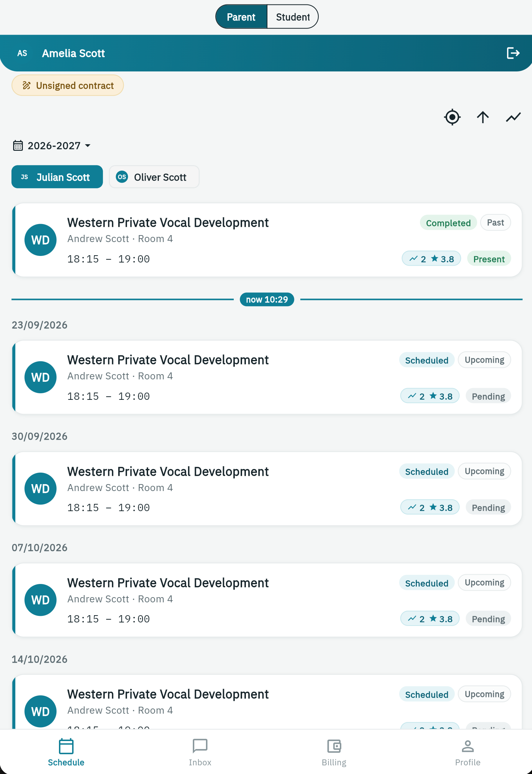Click WD avatar on 14/10/2026 lesson
Image resolution: width=532 pixels, height=774 pixels.
[41, 712]
